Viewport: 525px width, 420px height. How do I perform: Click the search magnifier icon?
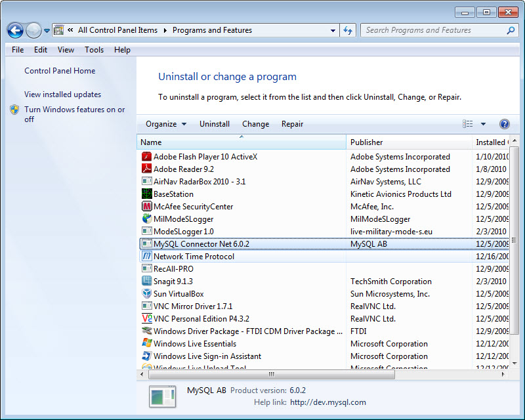point(511,30)
